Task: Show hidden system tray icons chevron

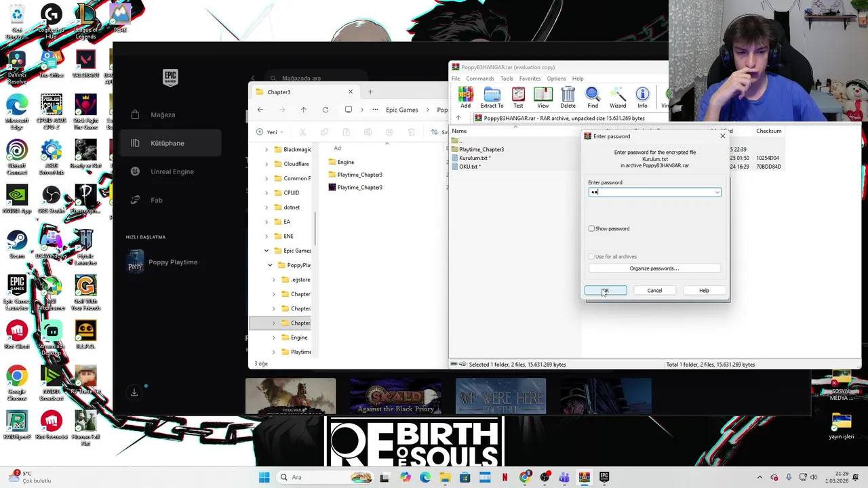Action: pyautogui.click(x=759, y=477)
